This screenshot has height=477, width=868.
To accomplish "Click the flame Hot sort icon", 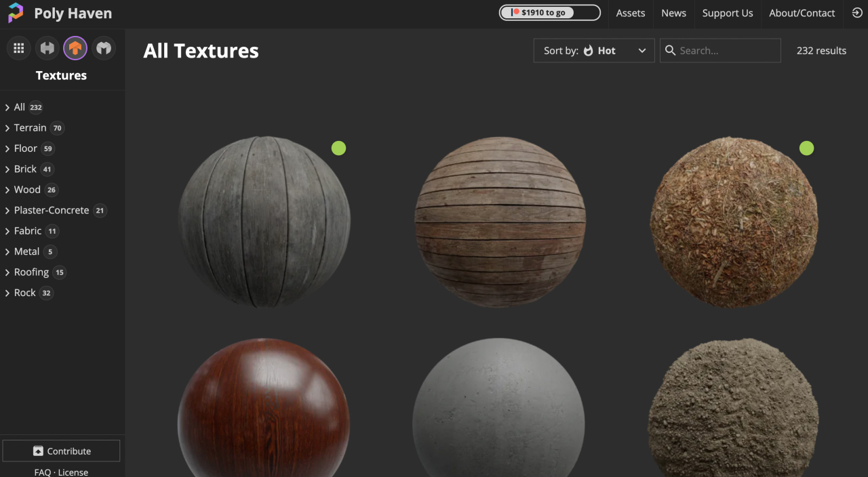I will [x=588, y=50].
